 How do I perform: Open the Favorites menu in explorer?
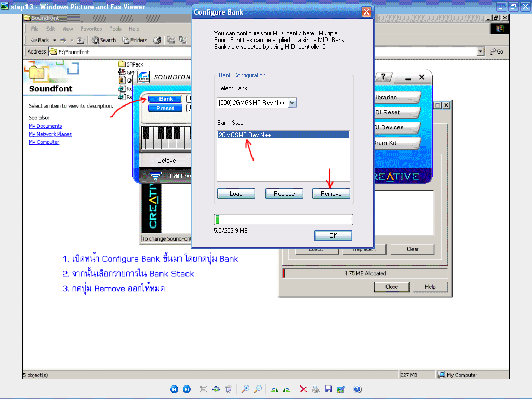tap(91, 29)
